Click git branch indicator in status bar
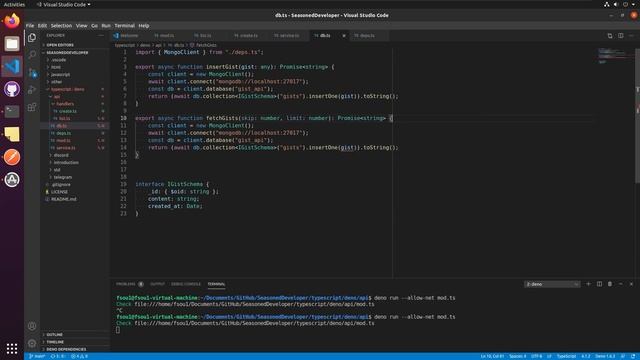Viewport: 640px width, 360px height. (x=37, y=356)
